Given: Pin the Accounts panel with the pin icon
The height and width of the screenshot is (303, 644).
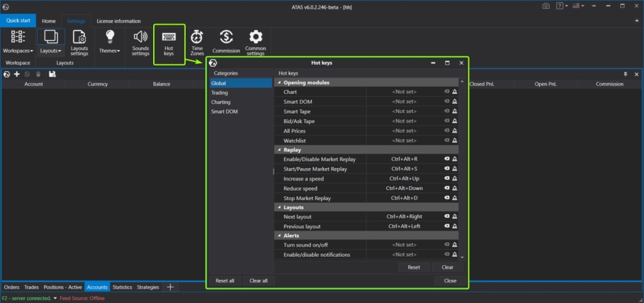Looking at the screenshot, I should point(626,74).
